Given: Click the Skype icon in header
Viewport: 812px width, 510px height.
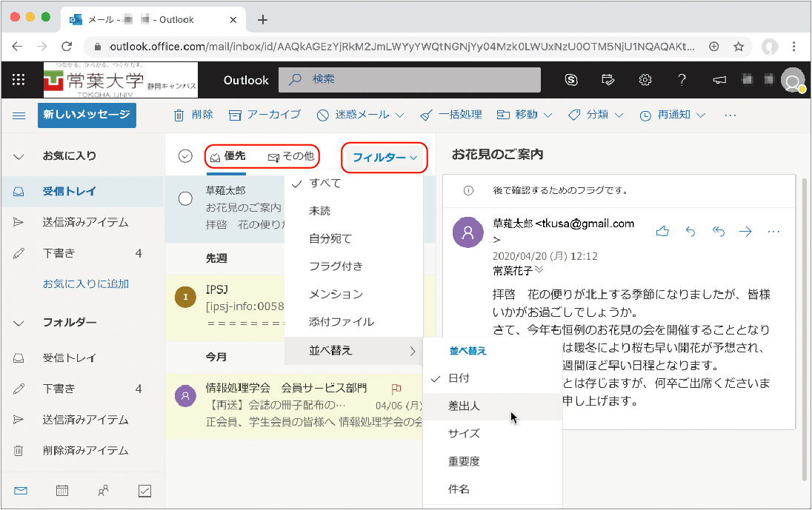Looking at the screenshot, I should click(571, 80).
